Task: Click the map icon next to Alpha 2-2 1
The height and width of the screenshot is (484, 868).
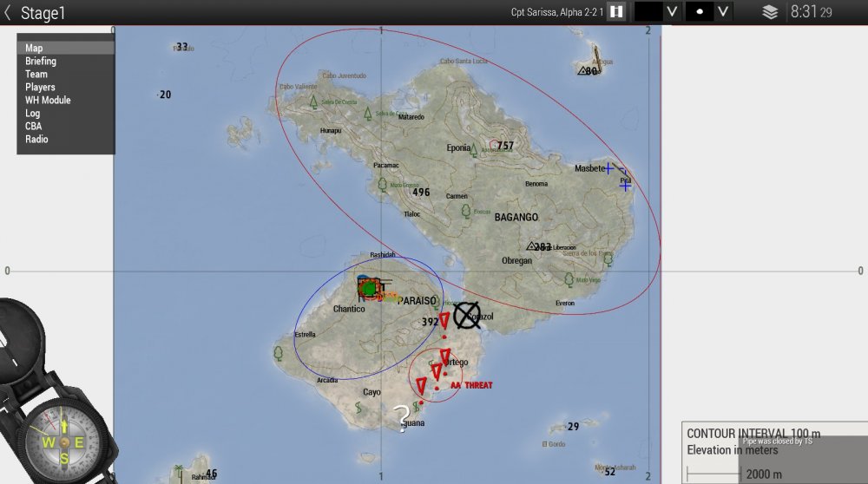Action: 616,12
